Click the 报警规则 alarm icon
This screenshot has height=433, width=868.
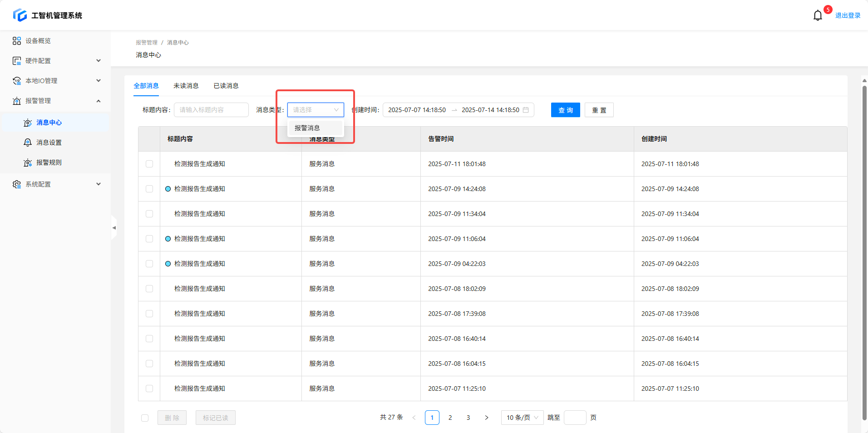(x=28, y=162)
